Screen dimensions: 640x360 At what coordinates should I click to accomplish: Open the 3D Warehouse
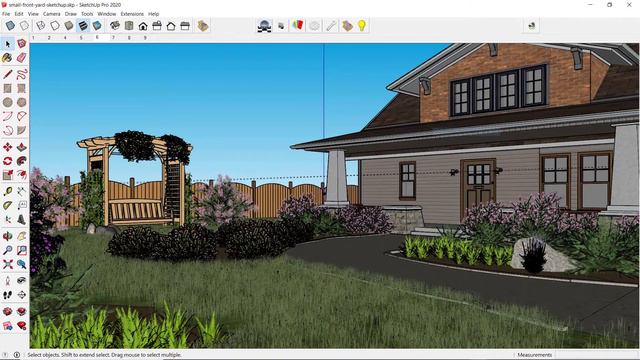(8, 311)
